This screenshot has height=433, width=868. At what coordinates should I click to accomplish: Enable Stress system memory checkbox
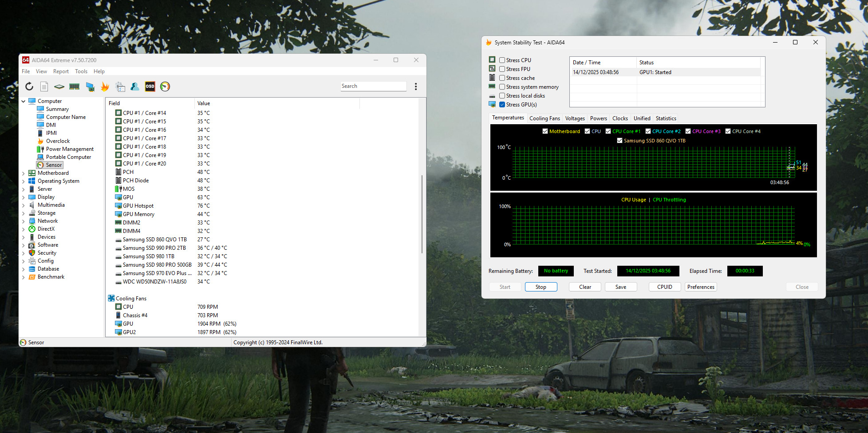[502, 87]
